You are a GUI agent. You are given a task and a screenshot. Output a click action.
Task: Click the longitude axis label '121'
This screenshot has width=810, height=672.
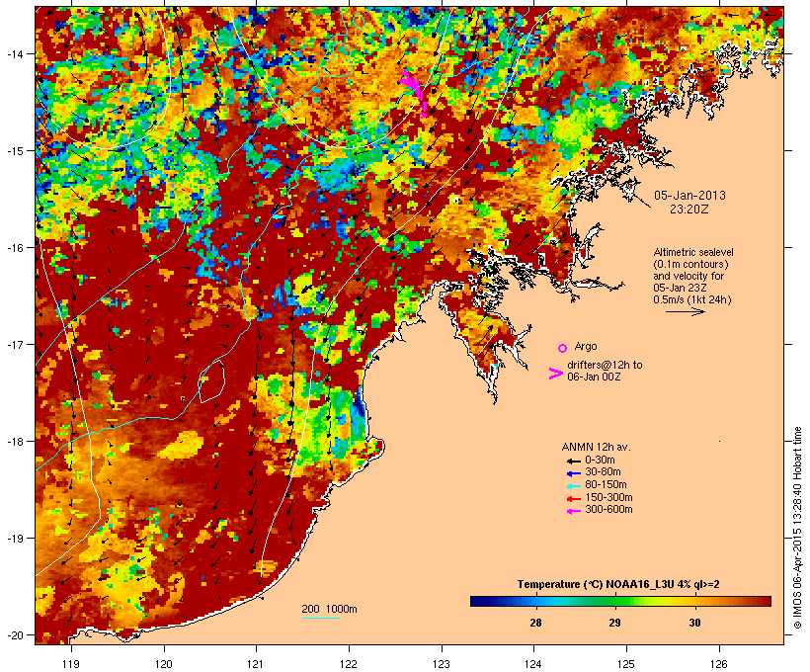[256, 664]
